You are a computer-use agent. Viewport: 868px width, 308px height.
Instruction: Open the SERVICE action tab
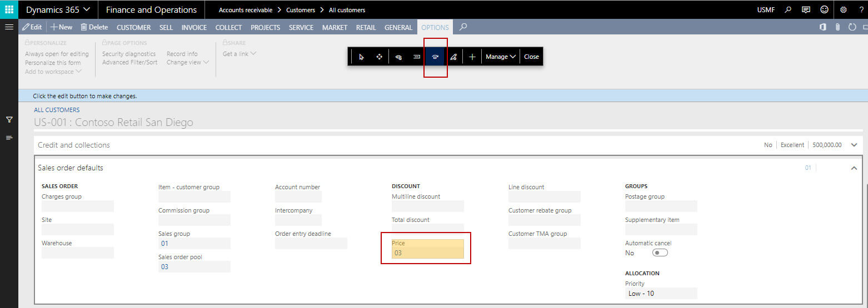click(301, 27)
